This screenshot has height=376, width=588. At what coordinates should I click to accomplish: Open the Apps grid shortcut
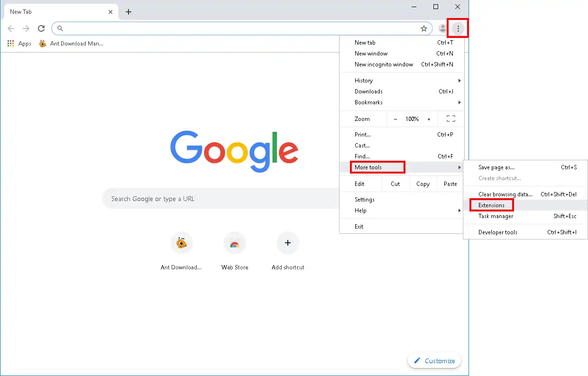(19, 44)
